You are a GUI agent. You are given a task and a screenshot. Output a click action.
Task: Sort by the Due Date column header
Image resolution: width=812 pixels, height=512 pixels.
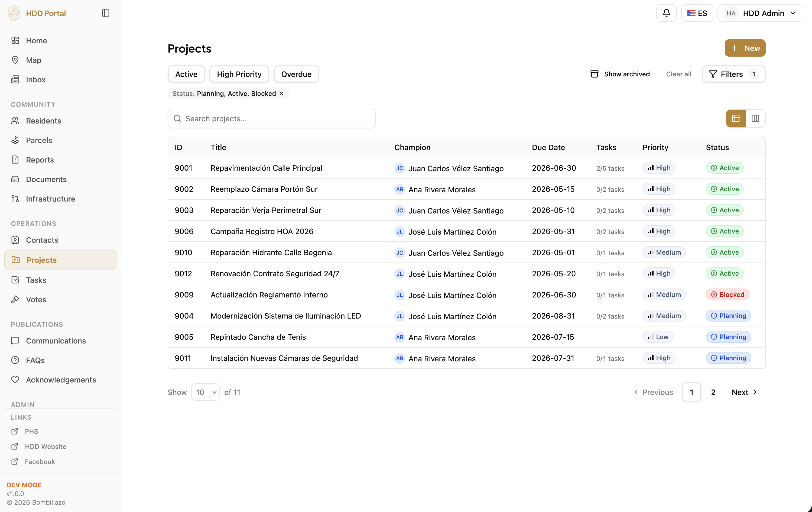click(x=548, y=147)
